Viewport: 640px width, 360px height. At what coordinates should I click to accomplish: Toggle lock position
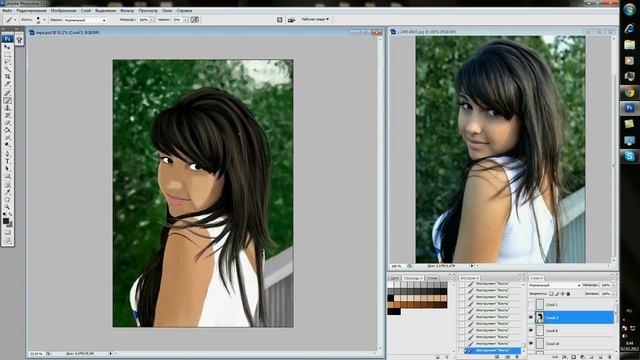click(x=562, y=293)
